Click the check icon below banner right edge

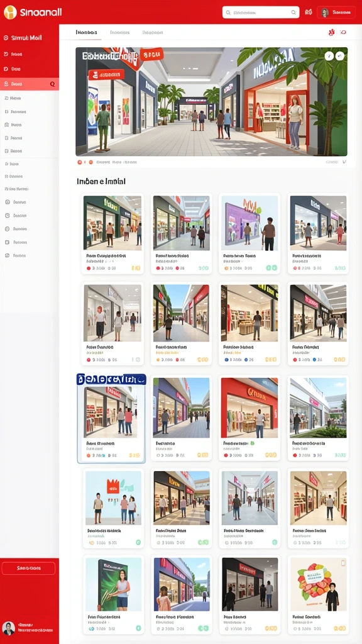(344, 162)
